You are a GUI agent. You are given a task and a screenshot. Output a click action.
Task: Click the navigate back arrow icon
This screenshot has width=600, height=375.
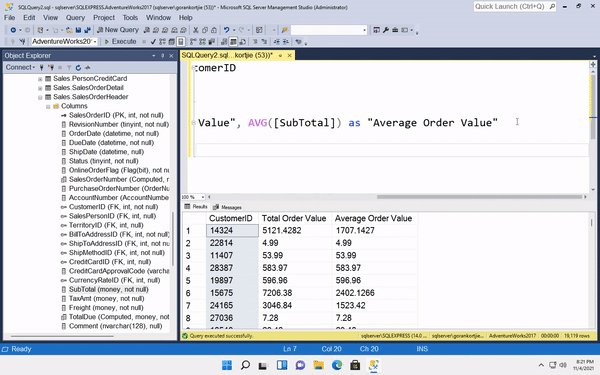[13, 30]
